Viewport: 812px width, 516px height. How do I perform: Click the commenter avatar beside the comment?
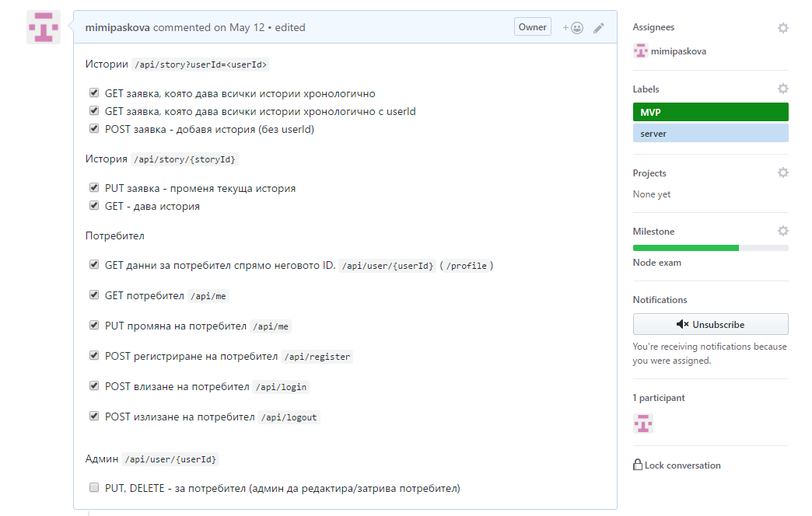click(44, 27)
